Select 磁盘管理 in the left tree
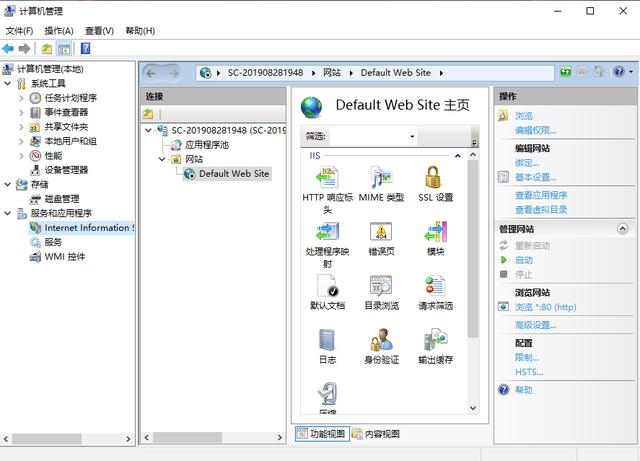 tap(62, 199)
